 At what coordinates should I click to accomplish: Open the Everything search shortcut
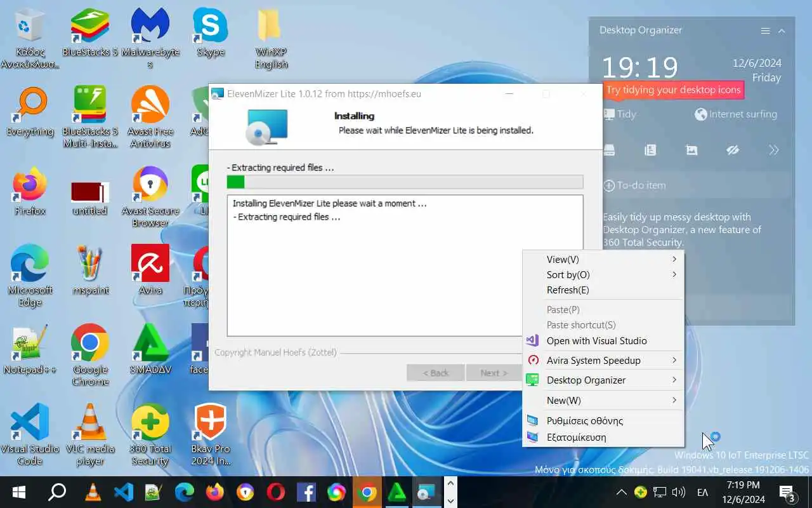pyautogui.click(x=30, y=112)
